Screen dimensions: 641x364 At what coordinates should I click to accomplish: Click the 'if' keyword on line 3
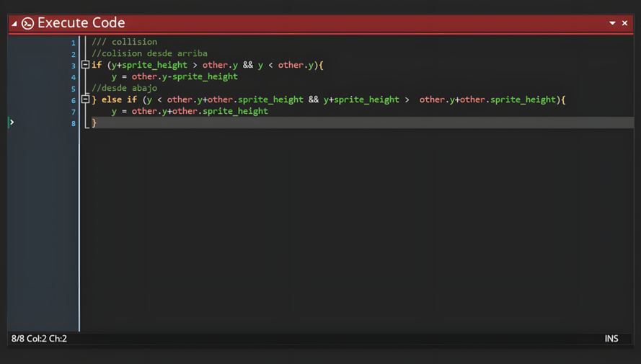(97, 65)
